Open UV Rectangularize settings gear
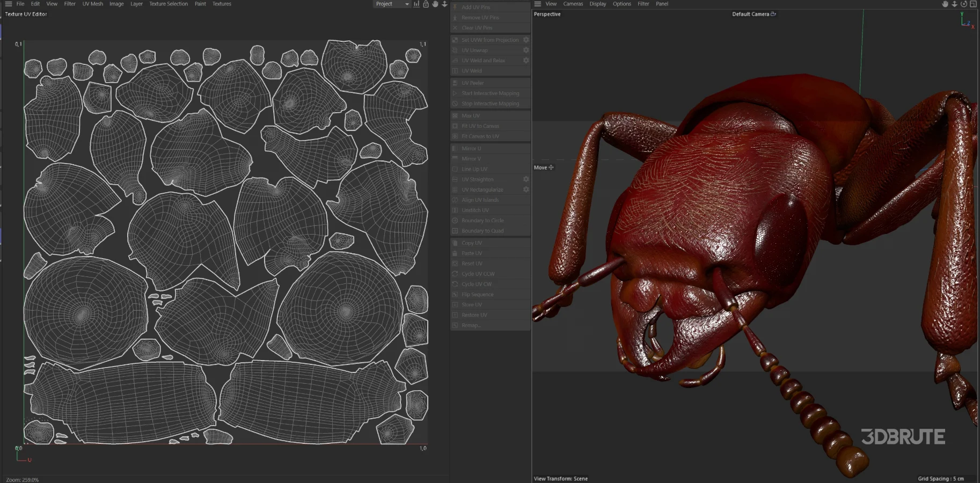Image resolution: width=980 pixels, height=483 pixels. [526, 189]
